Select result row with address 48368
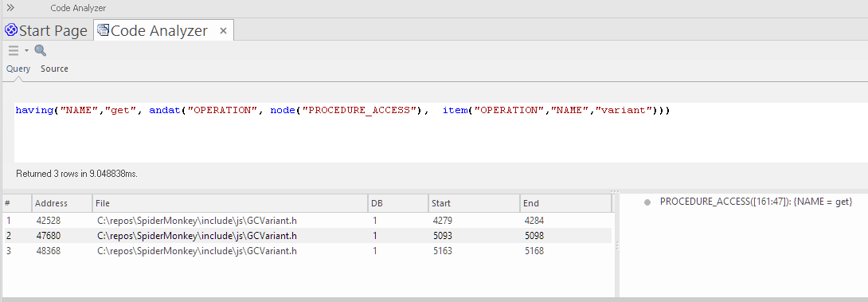This screenshot has width=868, height=302. coord(308,251)
